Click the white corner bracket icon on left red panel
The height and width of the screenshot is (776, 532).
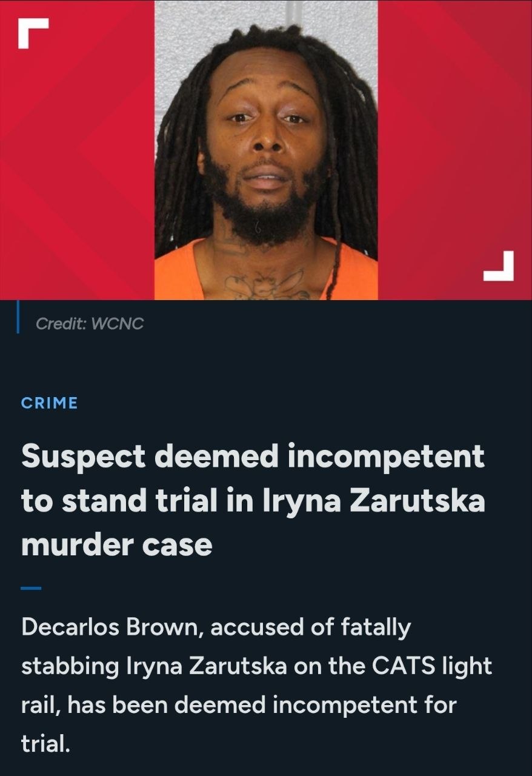pyautogui.click(x=33, y=33)
